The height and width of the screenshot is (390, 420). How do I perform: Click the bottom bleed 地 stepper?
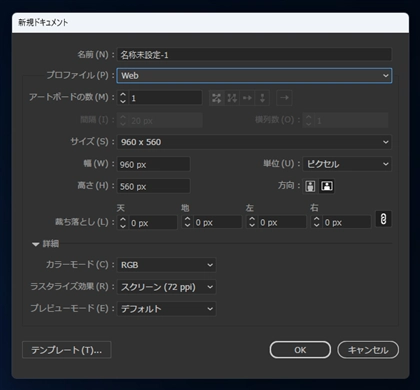[188, 222]
